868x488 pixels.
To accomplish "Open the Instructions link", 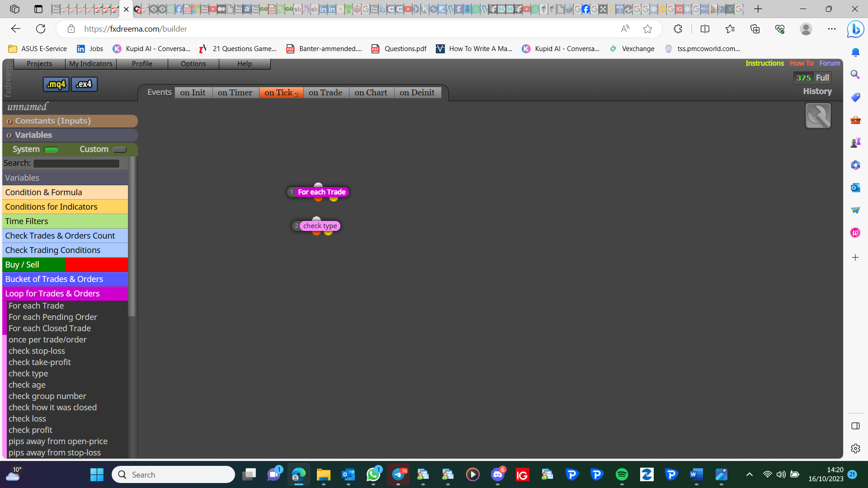I will pyautogui.click(x=764, y=63).
